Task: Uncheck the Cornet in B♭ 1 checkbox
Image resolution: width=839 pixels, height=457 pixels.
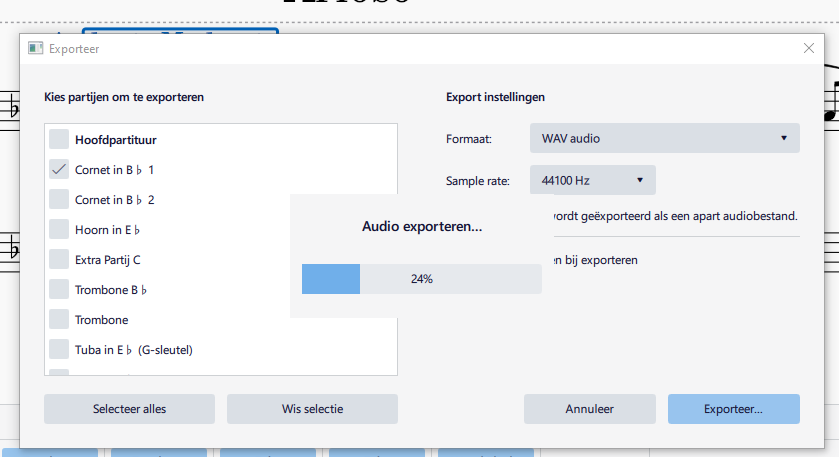Action: coord(59,169)
